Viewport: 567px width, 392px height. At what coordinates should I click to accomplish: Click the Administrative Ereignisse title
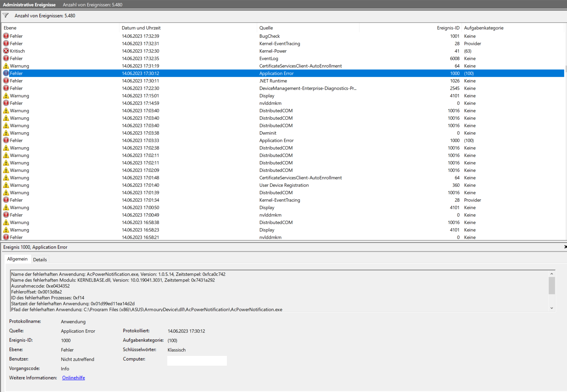click(29, 5)
